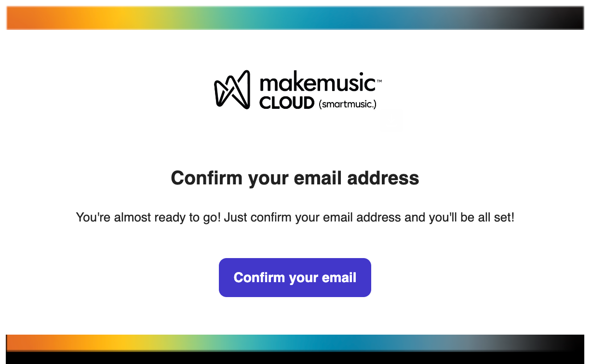Click the MakeMusic wave logo icon
Viewport: 592px width, 364px height.
click(232, 90)
